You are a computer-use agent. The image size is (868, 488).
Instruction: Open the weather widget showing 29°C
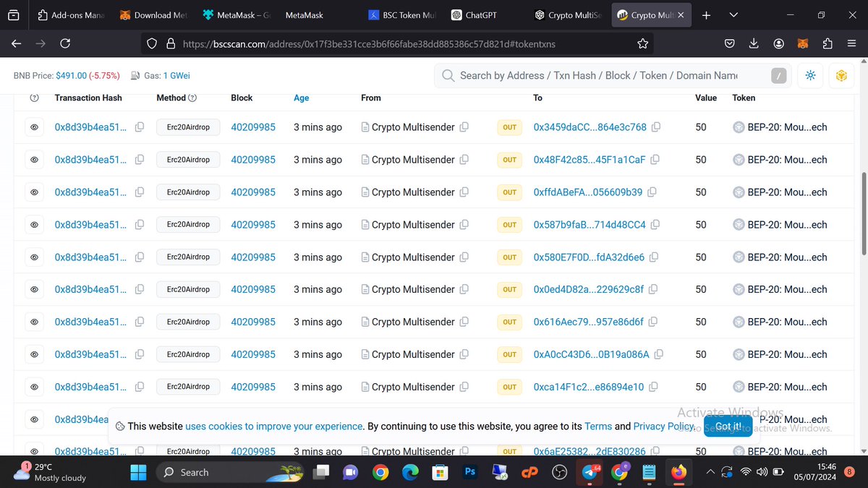[51, 472]
